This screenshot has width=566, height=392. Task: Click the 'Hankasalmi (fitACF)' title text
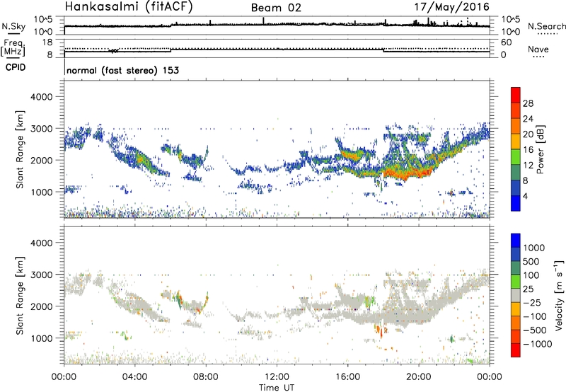[x=129, y=6]
